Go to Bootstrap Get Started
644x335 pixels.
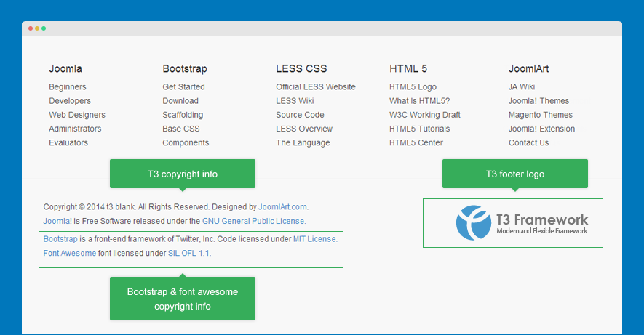pos(183,87)
